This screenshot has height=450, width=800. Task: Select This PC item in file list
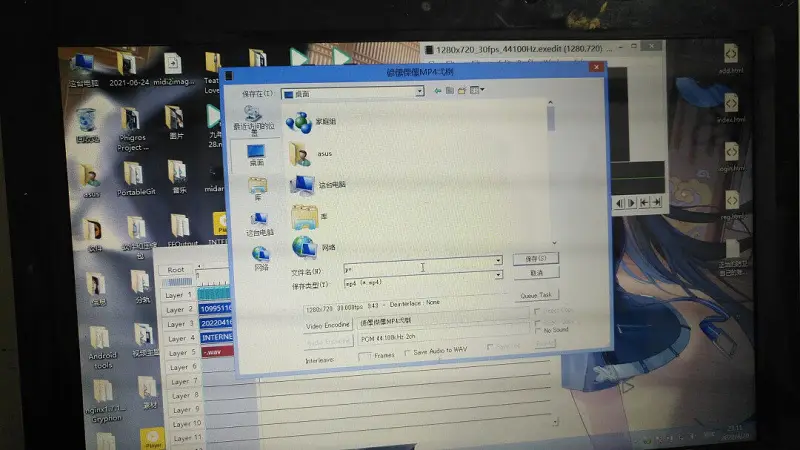tap(318, 185)
